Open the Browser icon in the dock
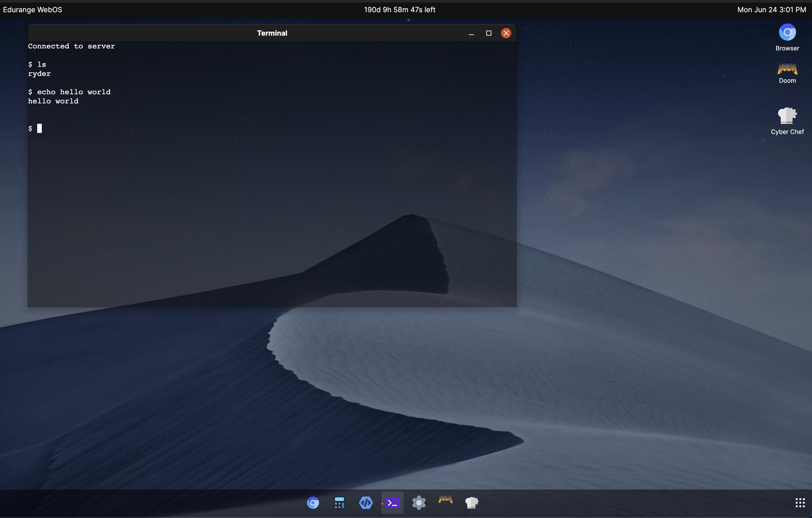 [x=313, y=503]
